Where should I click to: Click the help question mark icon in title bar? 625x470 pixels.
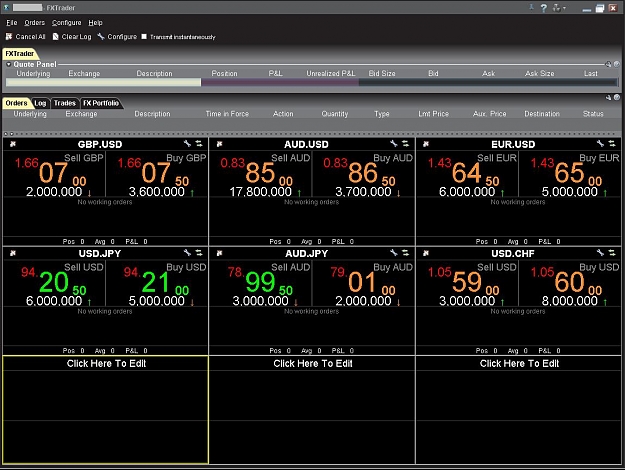544,8
